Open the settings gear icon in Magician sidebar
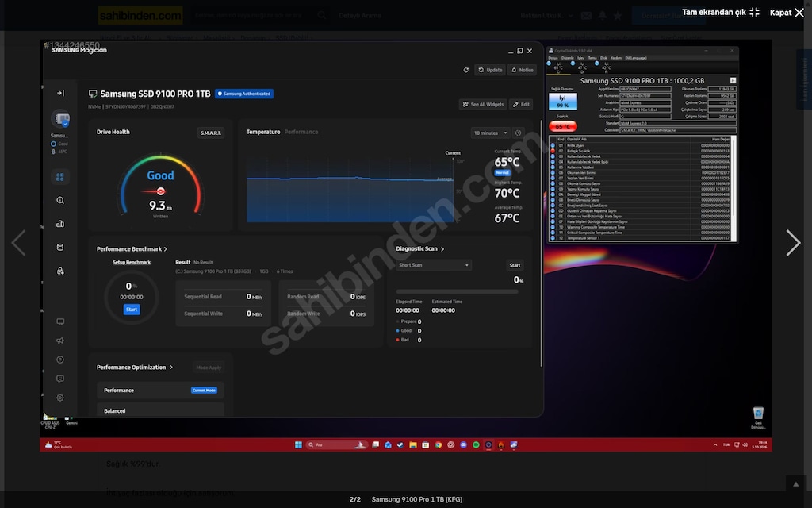 pos(60,398)
